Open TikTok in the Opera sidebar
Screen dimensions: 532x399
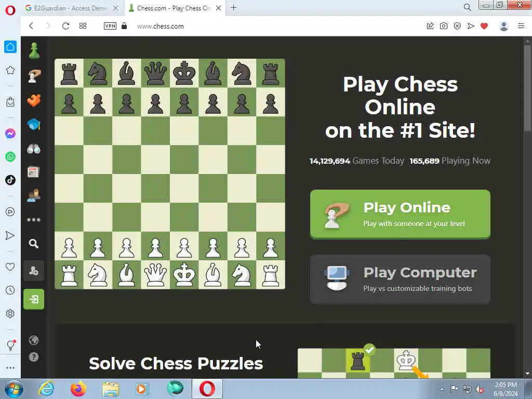(10, 180)
